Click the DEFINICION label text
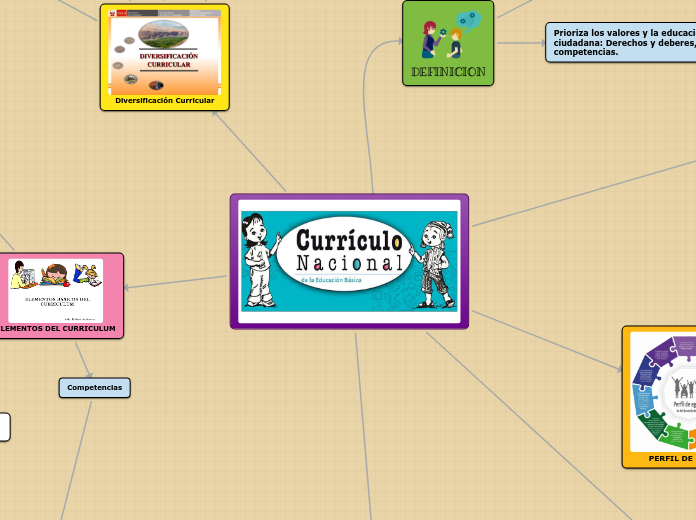The height and width of the screenshot is (520, 696). [448, 72]
